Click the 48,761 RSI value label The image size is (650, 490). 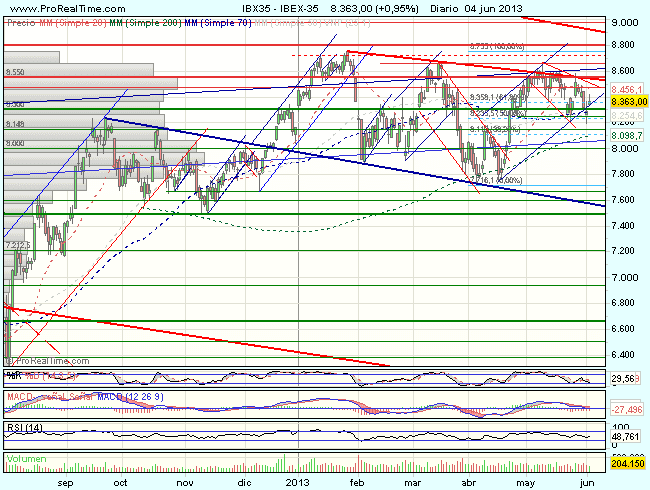[626, 437]
